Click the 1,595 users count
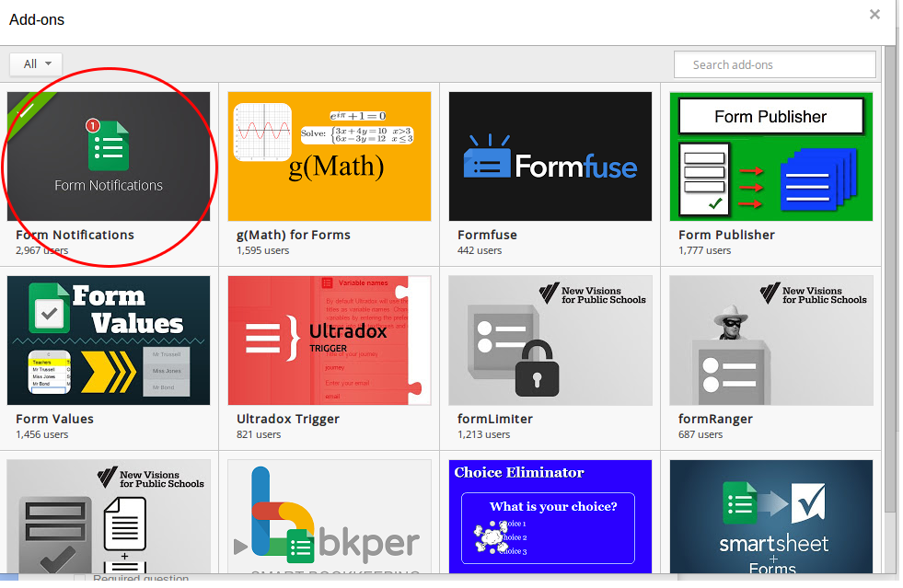Viewport: 903px width, 588px height. coord(262,250)
